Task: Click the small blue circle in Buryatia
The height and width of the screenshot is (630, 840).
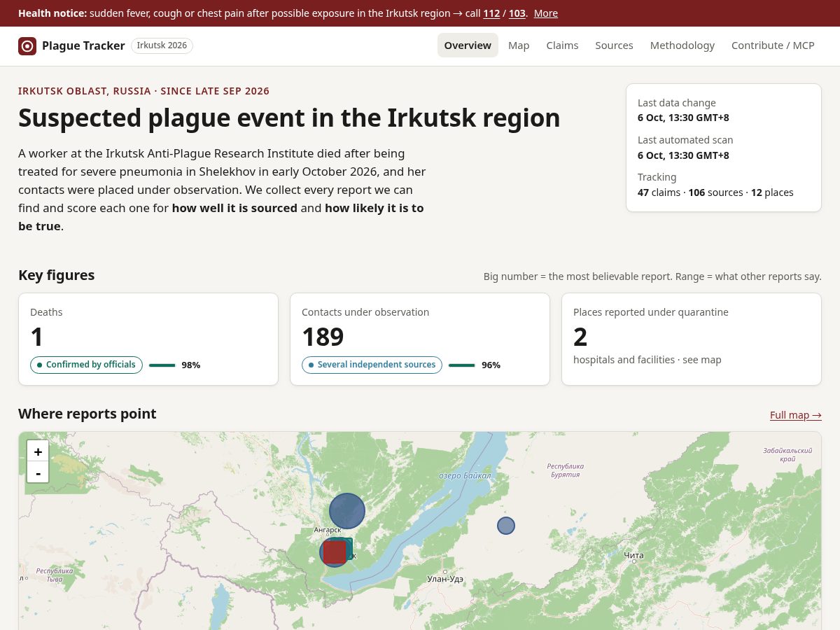Action: point(506,526)
